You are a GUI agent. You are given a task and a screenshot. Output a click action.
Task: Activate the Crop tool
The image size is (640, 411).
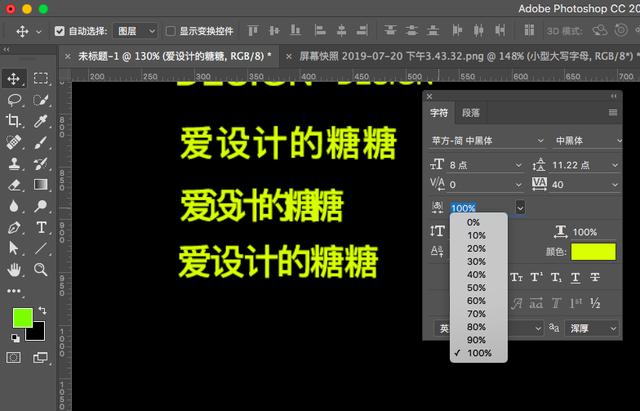(x=13, y=121)
